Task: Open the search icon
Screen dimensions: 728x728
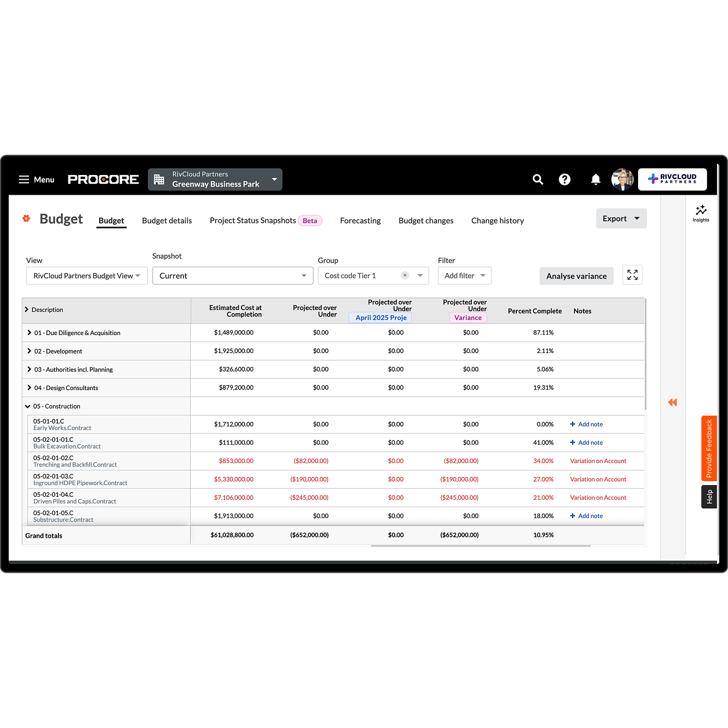Action: point(538,179)
